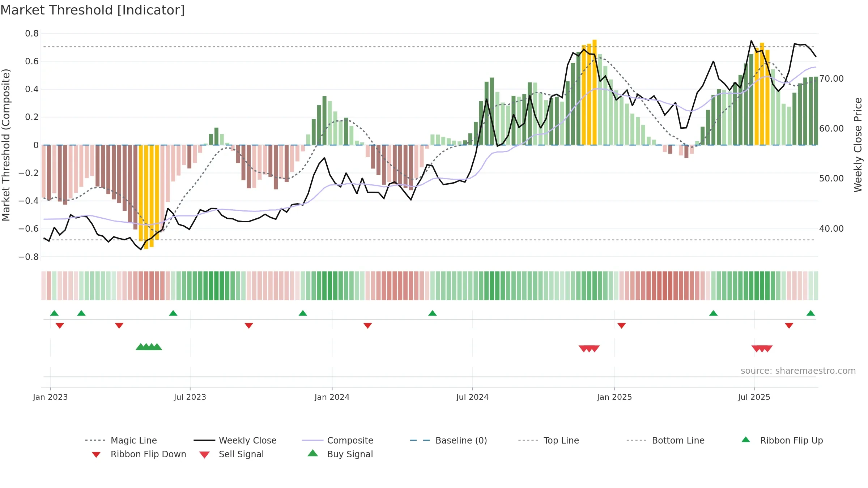Click the Jan 2023 x-axis label
Screen dimensions: 868x488
(50, 397)
